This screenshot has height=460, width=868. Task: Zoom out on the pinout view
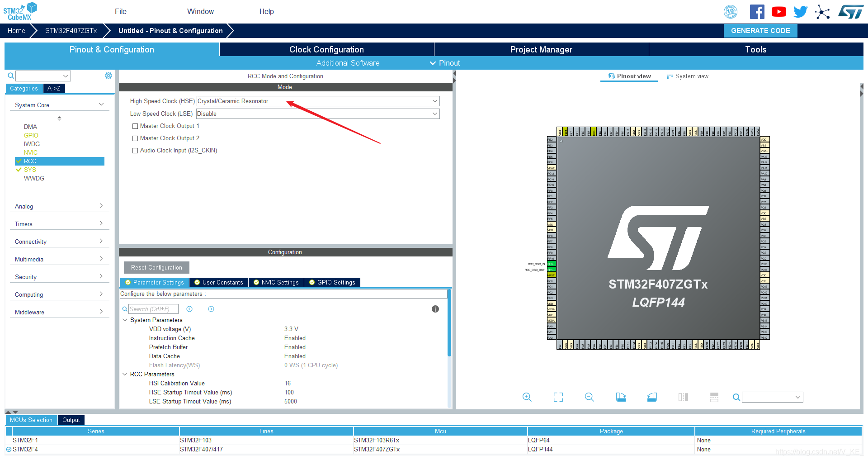point(590,397)
